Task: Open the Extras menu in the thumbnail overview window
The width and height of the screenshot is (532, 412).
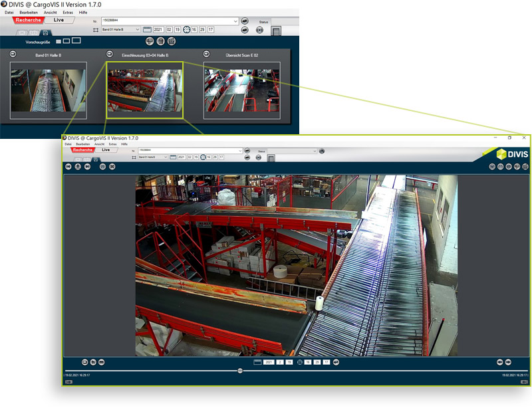Action: click(x=68, y=13)
